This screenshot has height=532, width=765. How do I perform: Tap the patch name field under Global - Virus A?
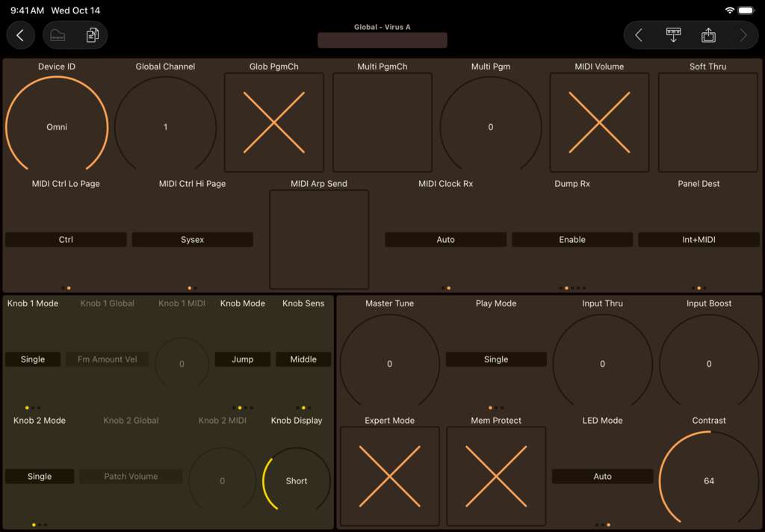(382, 40)
